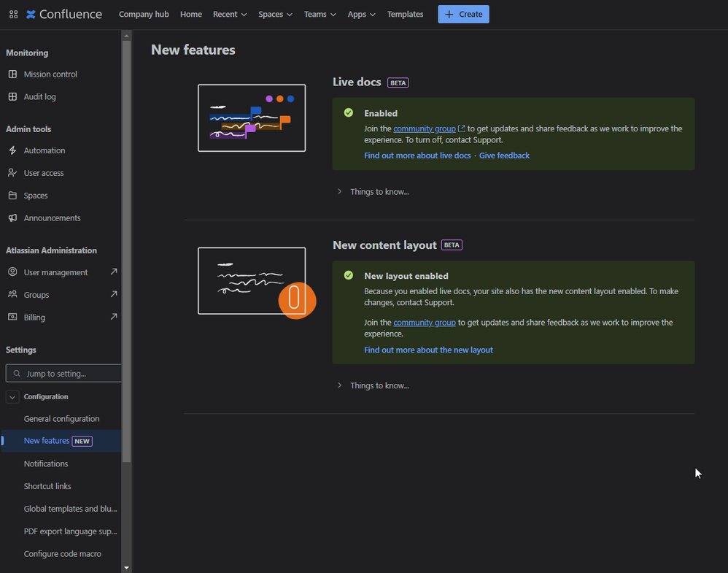The width and height of the screenshot is (728, 573).
Task: Click the Groups people icon
Action: 12,294
